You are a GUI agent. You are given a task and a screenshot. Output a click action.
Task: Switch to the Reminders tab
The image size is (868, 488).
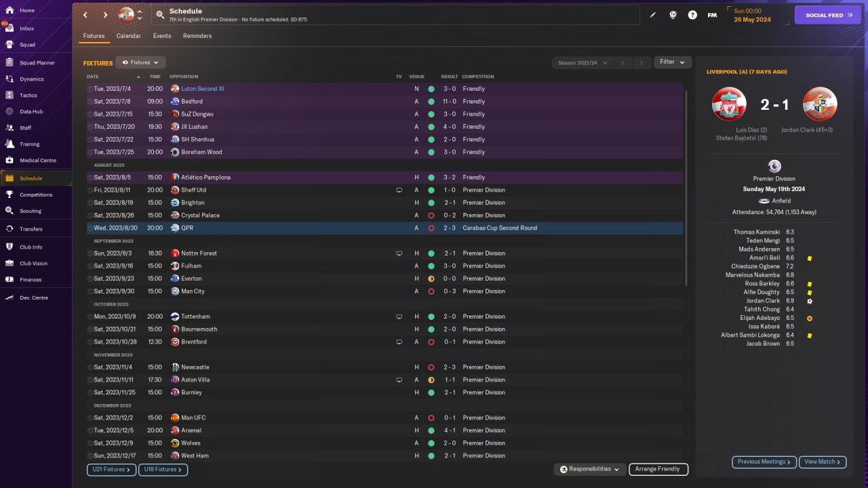(197, 36)
